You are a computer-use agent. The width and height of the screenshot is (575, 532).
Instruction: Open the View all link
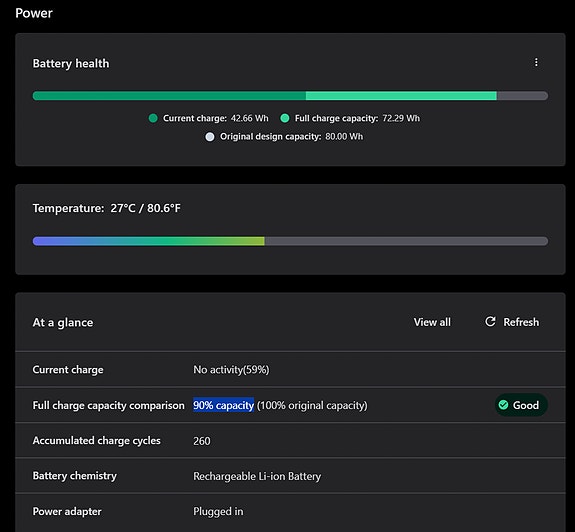(x=432, y=322)
